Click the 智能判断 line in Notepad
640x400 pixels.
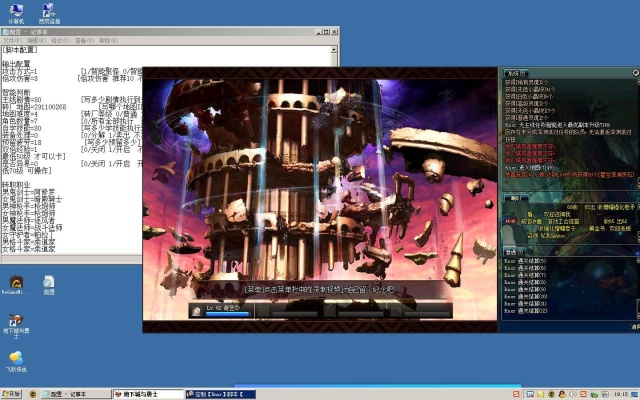(16, 93)
